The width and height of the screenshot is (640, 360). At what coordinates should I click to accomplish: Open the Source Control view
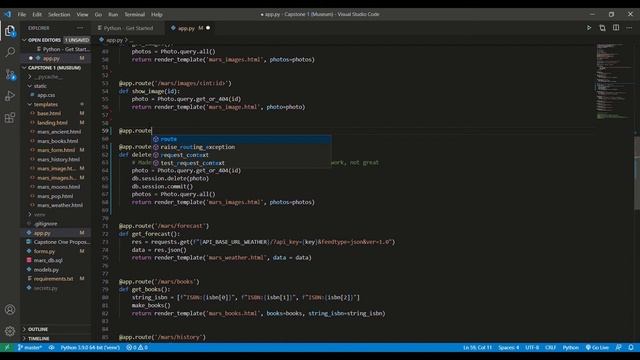coord(10,74)
